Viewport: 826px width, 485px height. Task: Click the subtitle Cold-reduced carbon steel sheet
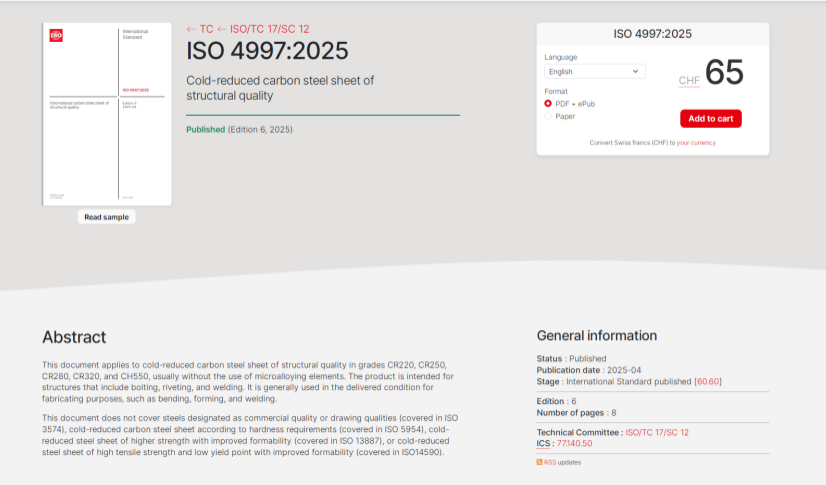[x=280, y=88]
